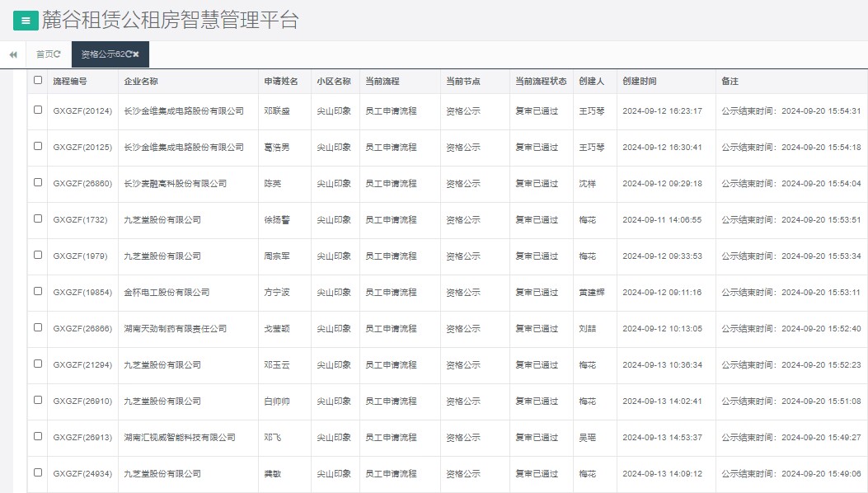Refresh the 首页 tab with its refresh icon
The image size is (868, 493).
click(57, 54)
